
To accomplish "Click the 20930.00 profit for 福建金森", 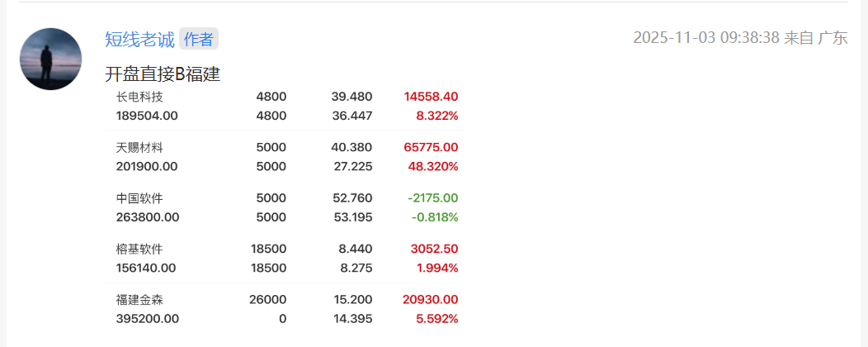I will click(431, 300).
